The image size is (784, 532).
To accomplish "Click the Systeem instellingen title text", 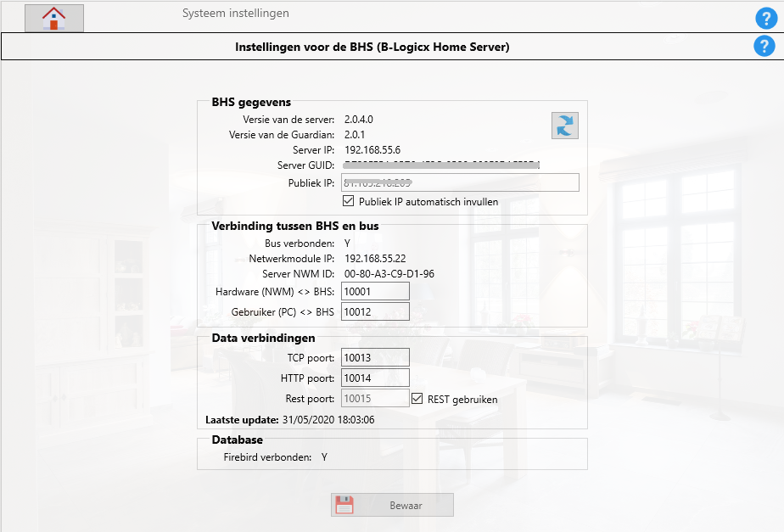I will (236, 13).
